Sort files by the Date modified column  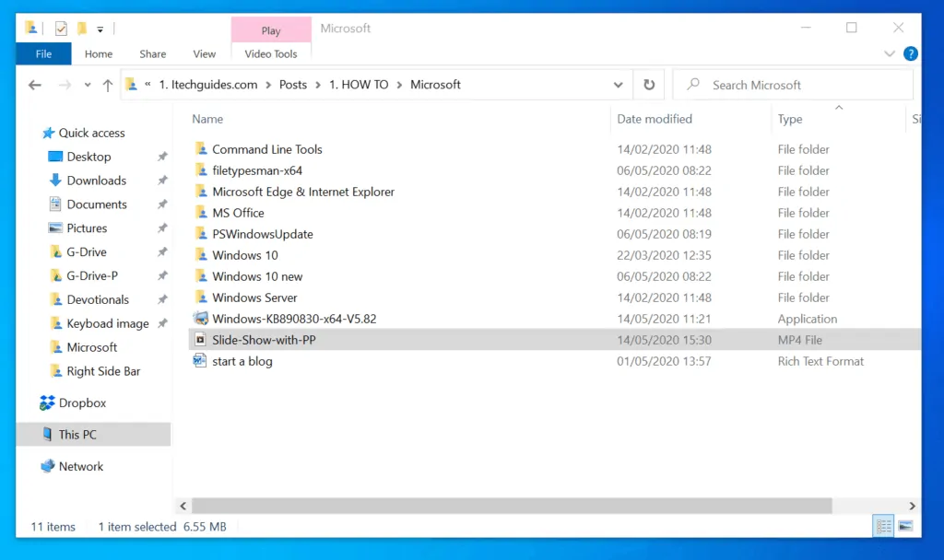tap(656, 119)
